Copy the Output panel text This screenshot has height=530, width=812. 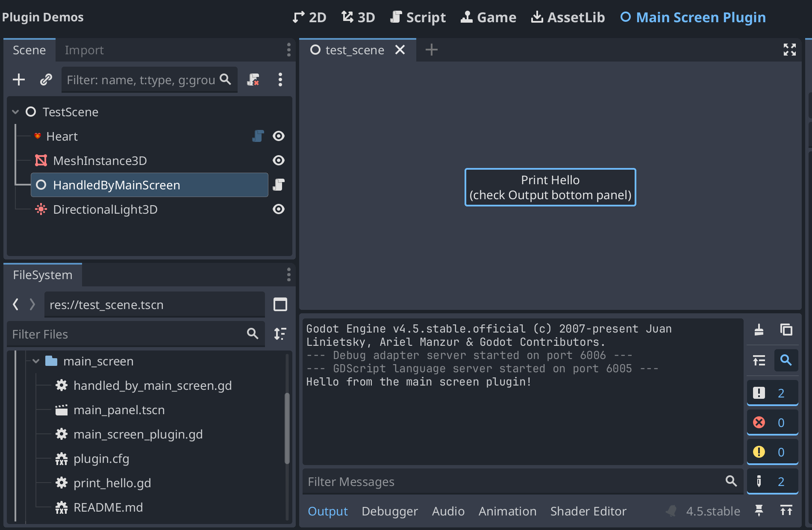(x=786, y=330)
